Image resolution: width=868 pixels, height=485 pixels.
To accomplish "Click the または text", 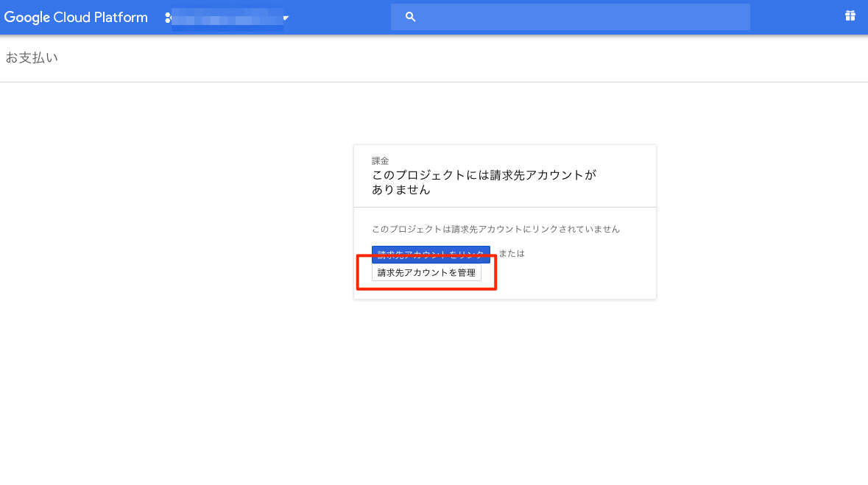I will point(512,253).
